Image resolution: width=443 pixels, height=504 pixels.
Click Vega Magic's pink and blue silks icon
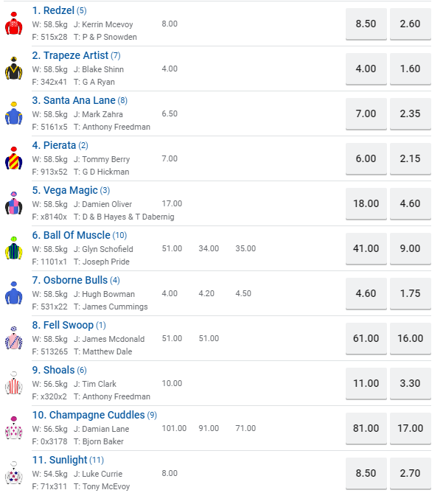[13, 203]
